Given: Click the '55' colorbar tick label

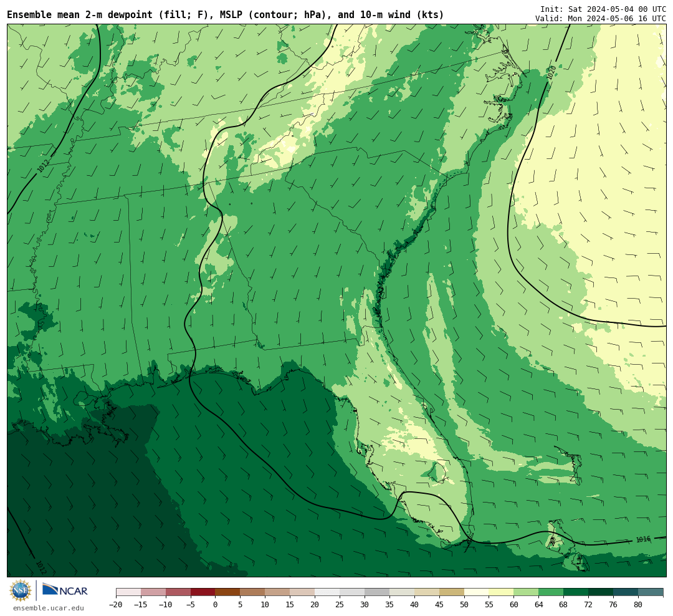Looking at the screenshot, I should (x=489, y=605).
